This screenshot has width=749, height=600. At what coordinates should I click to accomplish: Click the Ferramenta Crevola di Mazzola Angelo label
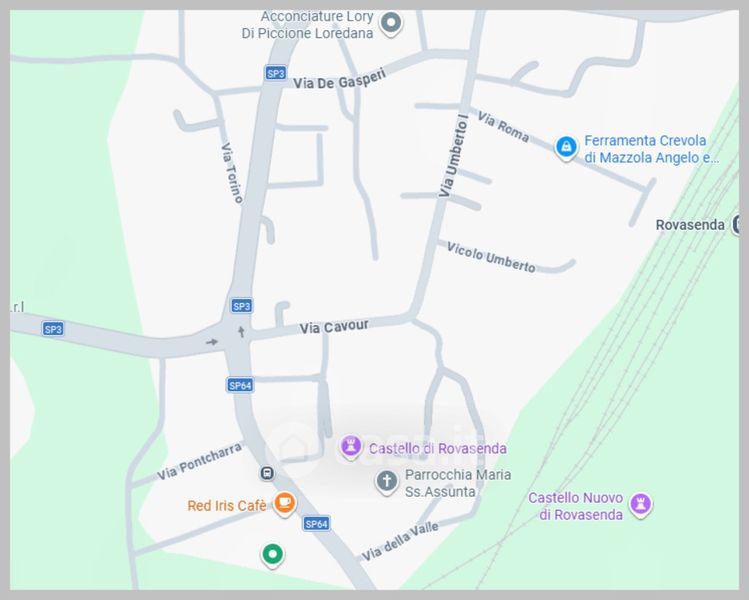pos(651,149)
